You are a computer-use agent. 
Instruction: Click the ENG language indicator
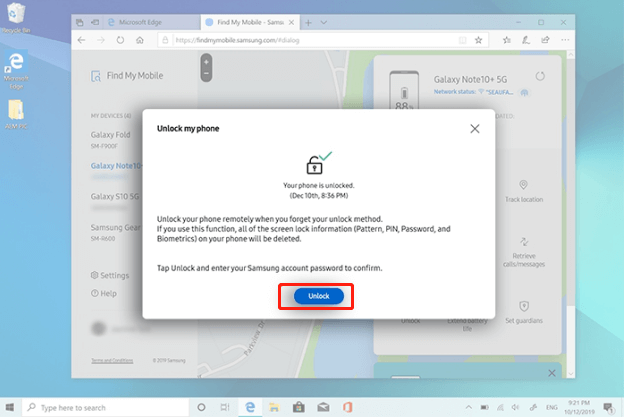click(552, 407)
